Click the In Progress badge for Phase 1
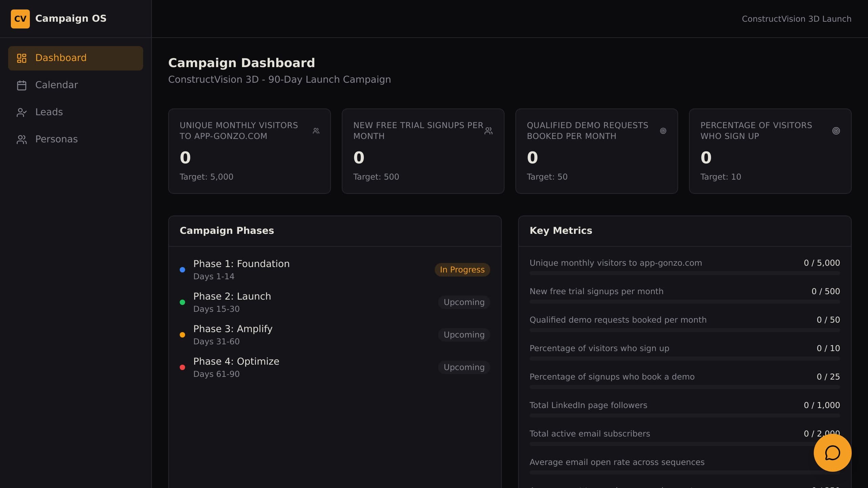The width and height of the screenshot is (868, 488). click(462, 270)
